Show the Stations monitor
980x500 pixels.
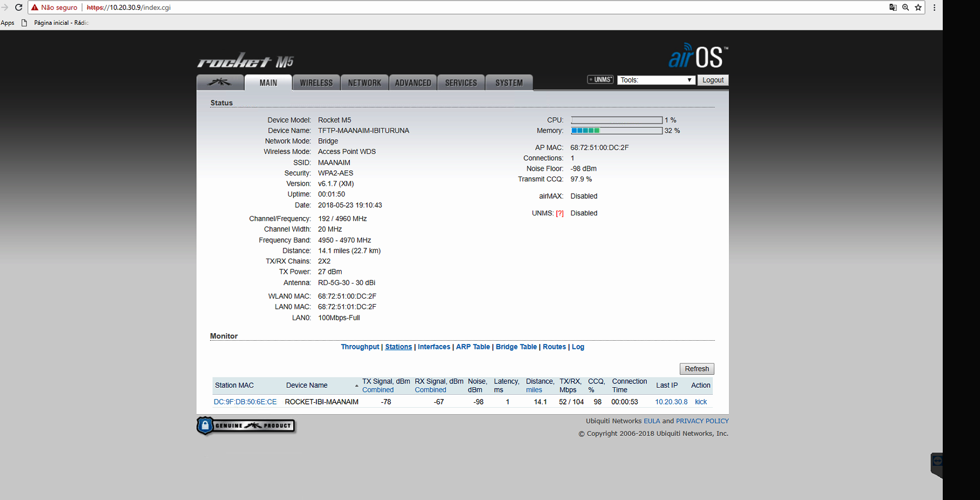(398, 347)
